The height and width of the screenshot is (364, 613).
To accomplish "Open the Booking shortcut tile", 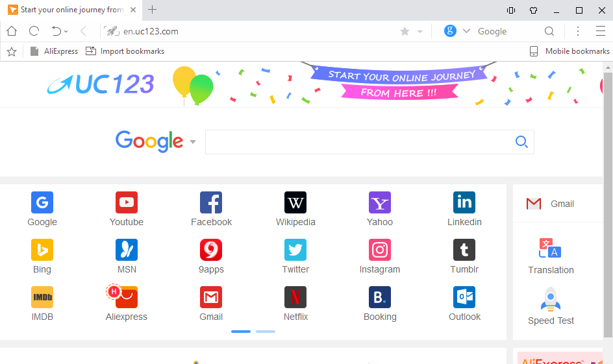I will click(x=380, y=304).
